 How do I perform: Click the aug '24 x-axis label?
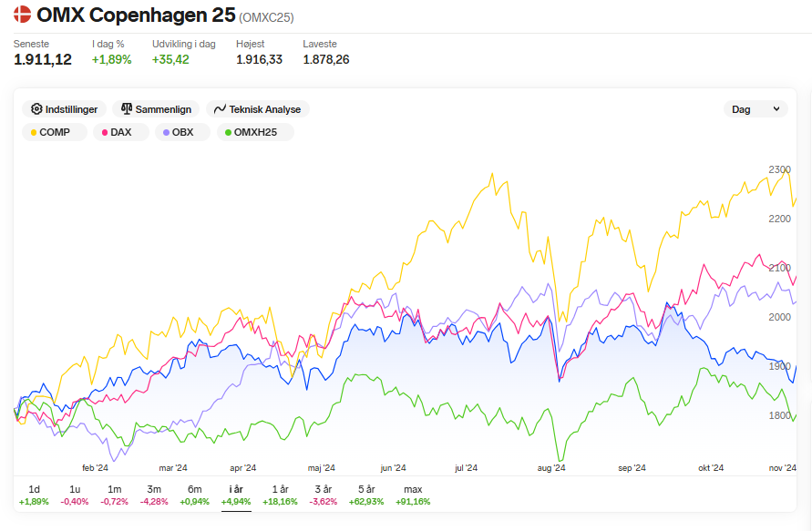pos(551,468)
